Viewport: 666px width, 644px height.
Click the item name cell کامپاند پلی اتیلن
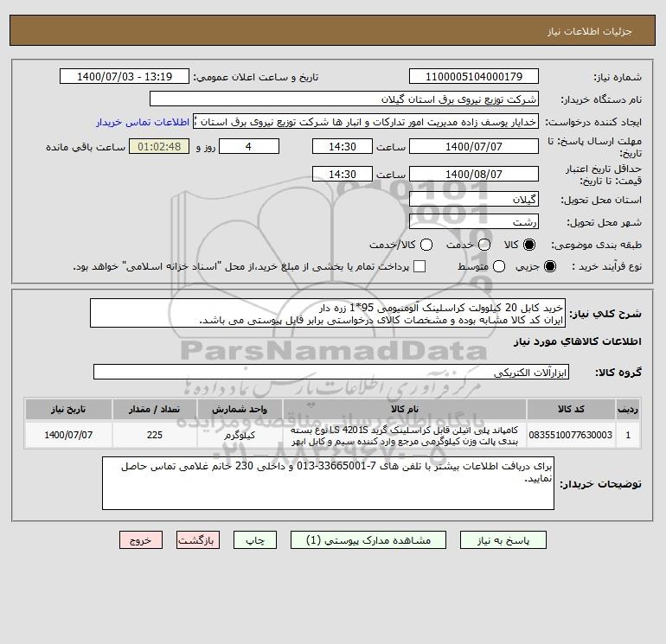click(x=405, y=435)
